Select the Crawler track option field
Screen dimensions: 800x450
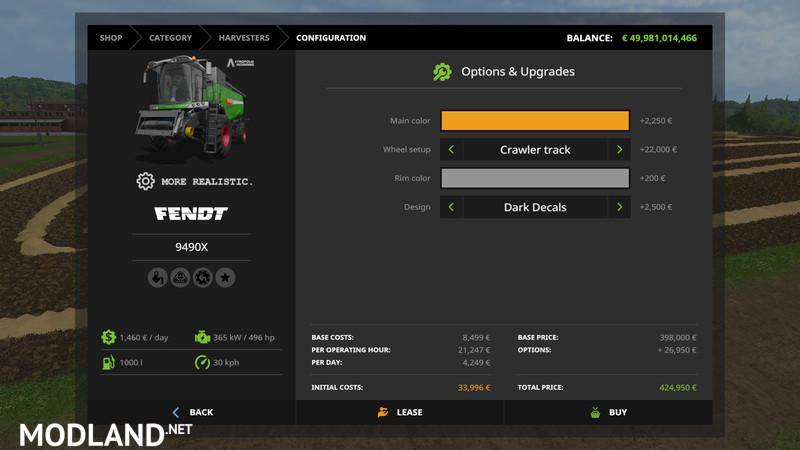tap(535, 149)
